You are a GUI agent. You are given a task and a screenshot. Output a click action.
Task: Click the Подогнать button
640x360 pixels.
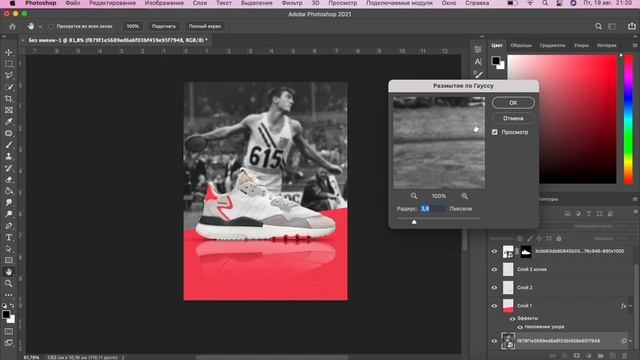point(164,27)
